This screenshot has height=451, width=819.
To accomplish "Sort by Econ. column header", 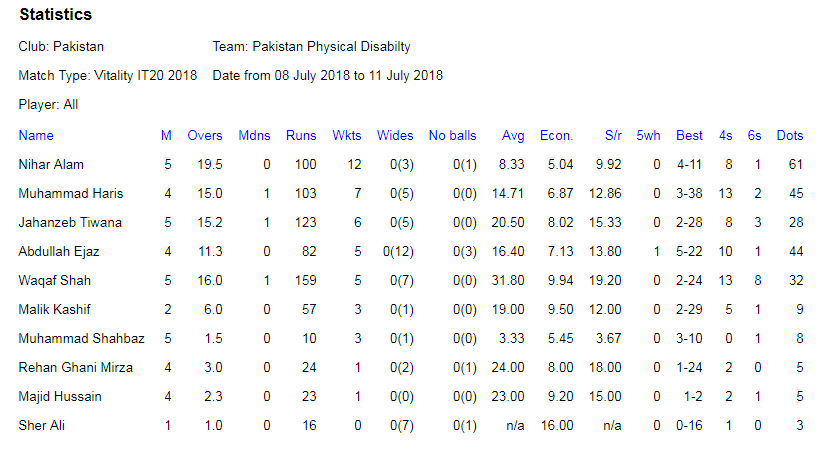I will 556,135.
